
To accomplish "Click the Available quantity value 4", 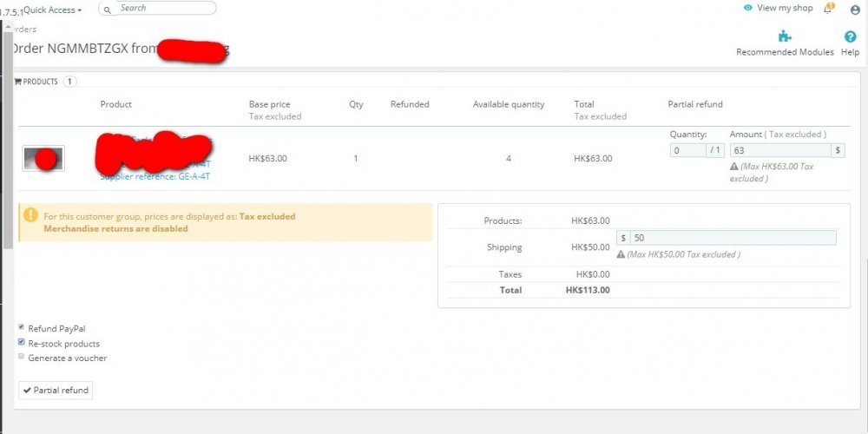I will click(508, 158).
